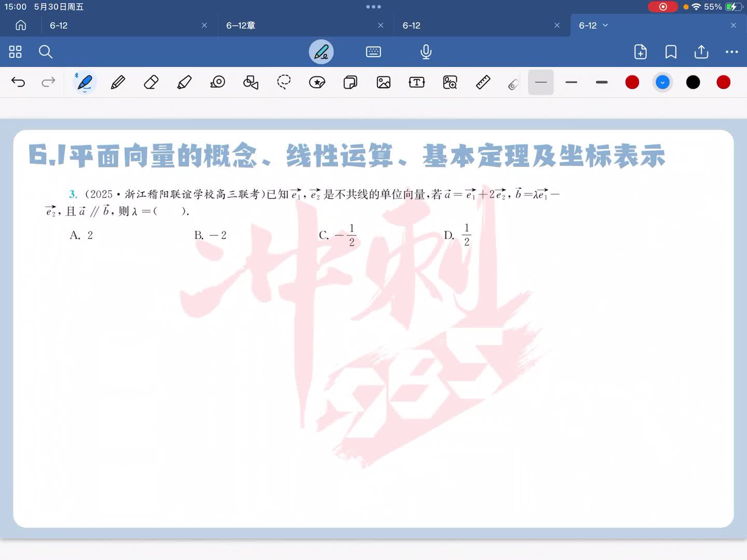
Task: Click answer option C in the question
Action: click(337, 235)
